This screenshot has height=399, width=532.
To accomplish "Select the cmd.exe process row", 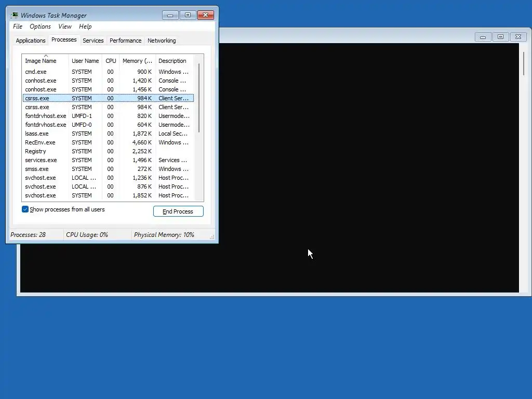I will (108, 72).
